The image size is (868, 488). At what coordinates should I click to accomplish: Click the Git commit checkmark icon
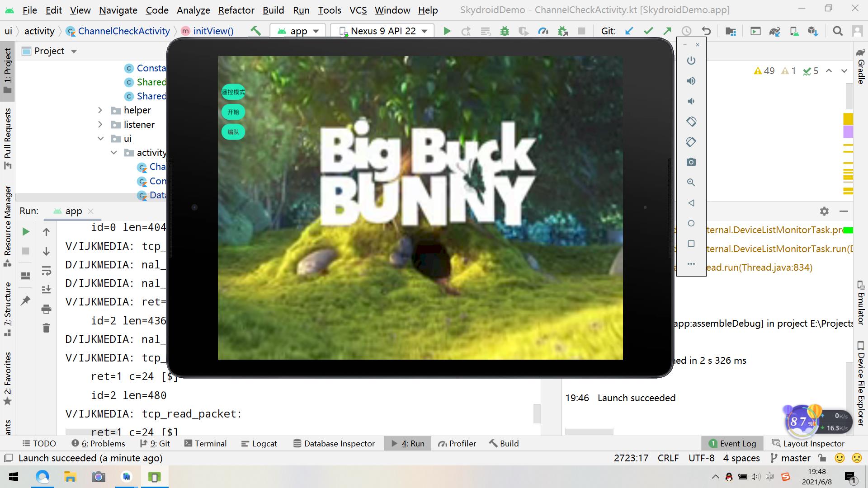click(648, 31)
